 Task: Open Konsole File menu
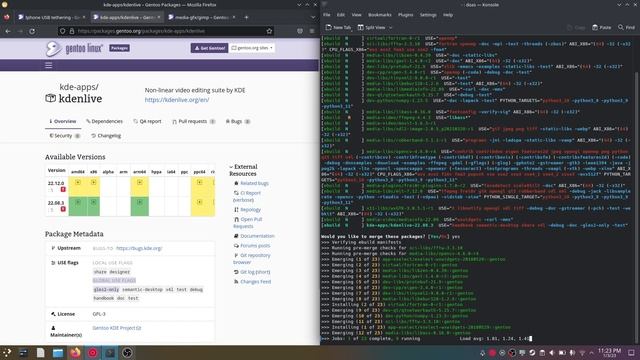[327, 15]
